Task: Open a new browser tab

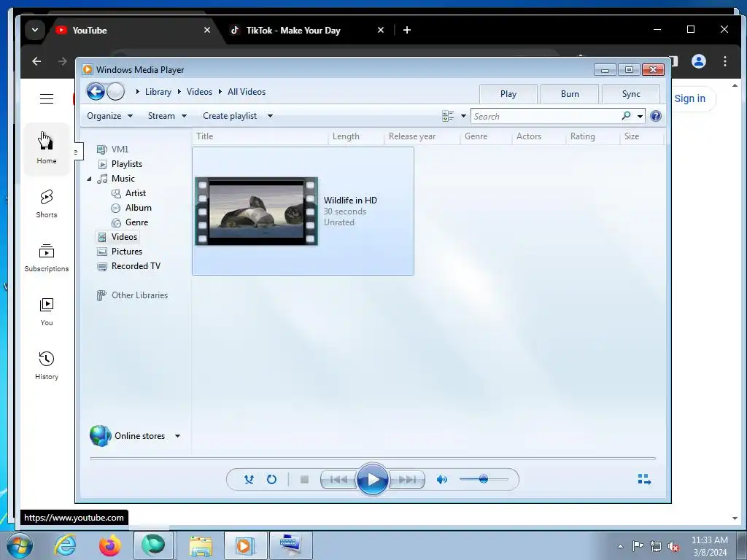Action: coord(407,30)
